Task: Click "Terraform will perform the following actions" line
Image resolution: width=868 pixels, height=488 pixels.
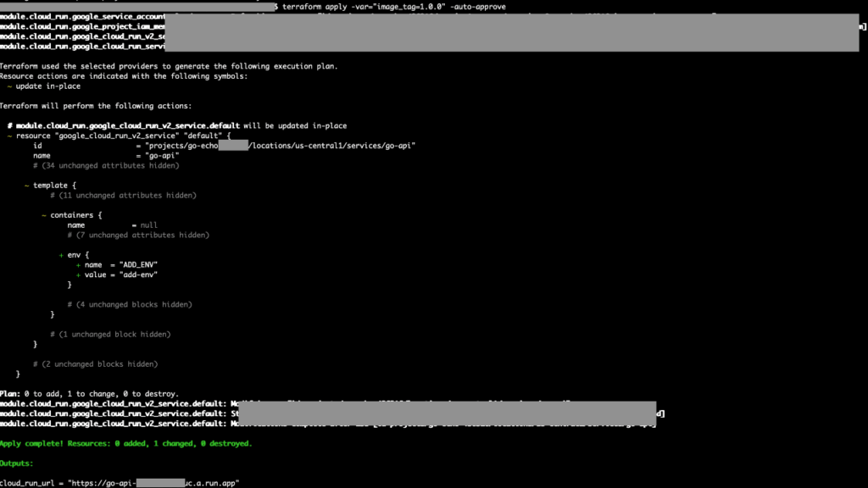Action: pos(96,106)
